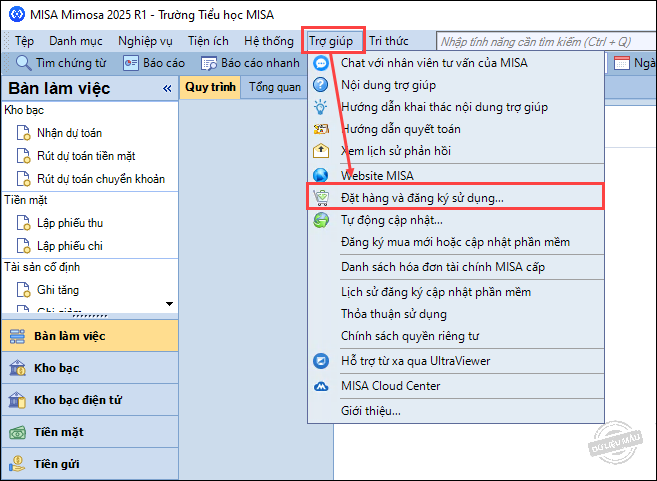Image resolution: width=657 pixels, height=481 pixels.
Task: Open Rút dự toán chuyển khoản task
Action: 101,179
